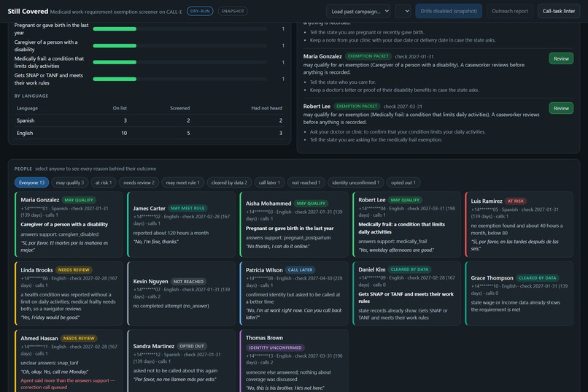This screenshot has width=588, height=392.
Task: Click the BY LANGUAGE heading
Action: coord(31,96)
